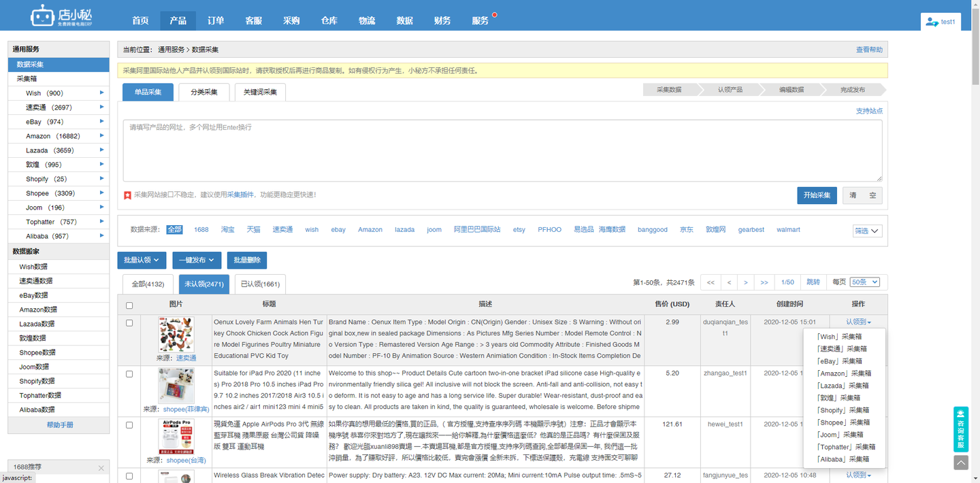
Task: Choose 「Wish」采集箱 from the claim menu
Action: (838, 337)
